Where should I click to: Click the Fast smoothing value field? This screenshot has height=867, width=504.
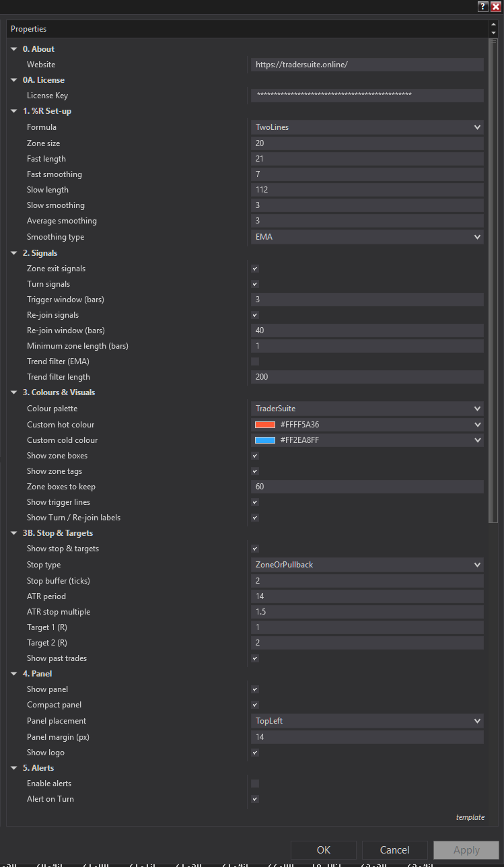(x=367, y=174)
